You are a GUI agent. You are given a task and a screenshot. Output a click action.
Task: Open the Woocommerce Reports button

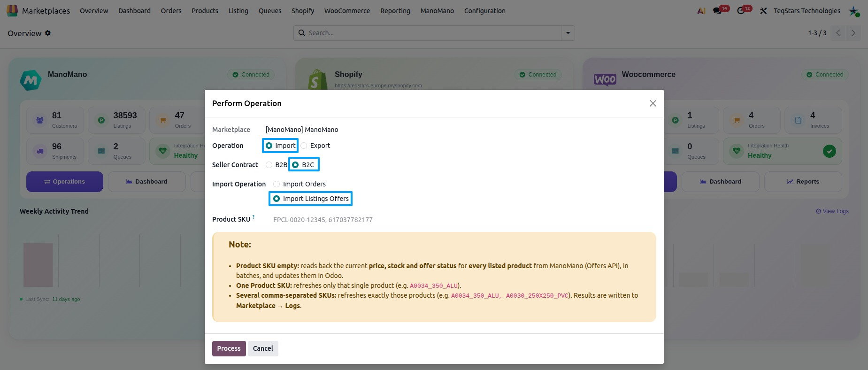tap(803, 182)
